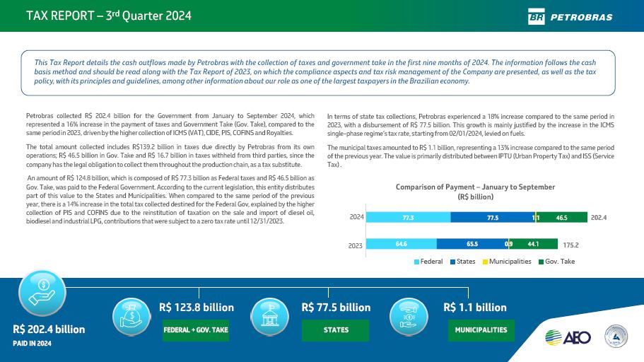This screenshot has width=644, height=362.
Task: Click the 2023 Federal bar showing 64.6
Action: point(401,244)
